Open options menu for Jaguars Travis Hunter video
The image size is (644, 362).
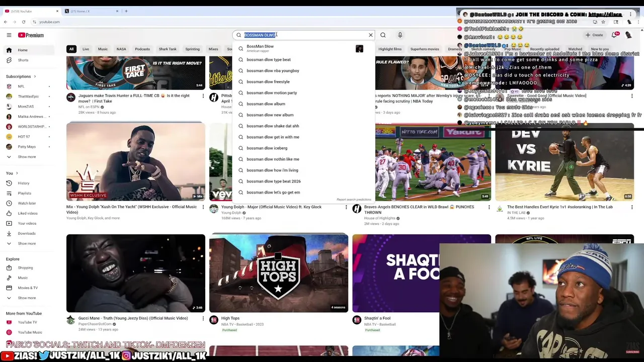tap(203, 96)
